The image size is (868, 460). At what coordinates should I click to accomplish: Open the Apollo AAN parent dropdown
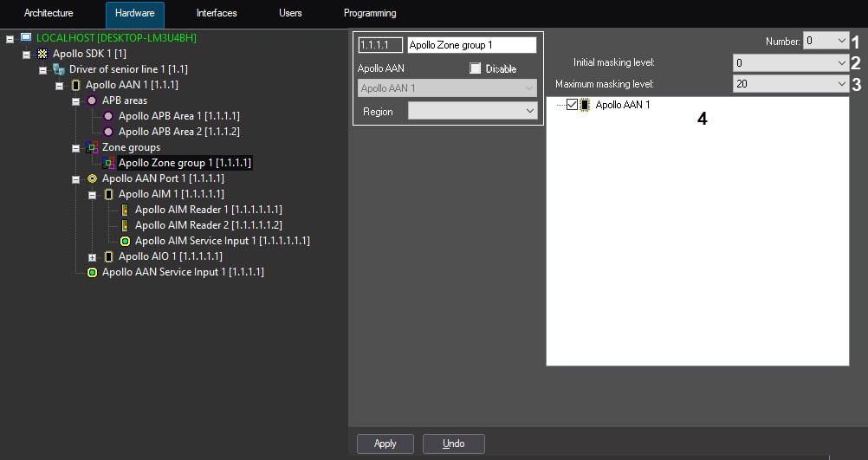pos(447,88)
